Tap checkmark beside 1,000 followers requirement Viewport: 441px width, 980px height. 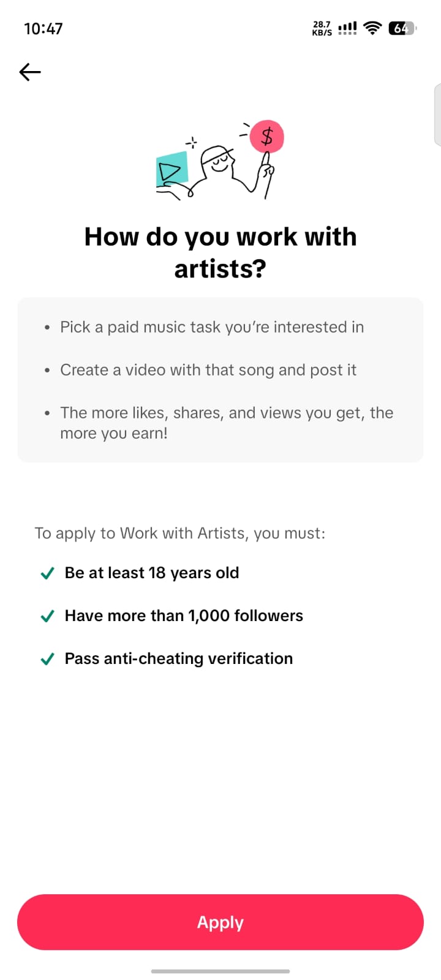(x=47, y=616)
